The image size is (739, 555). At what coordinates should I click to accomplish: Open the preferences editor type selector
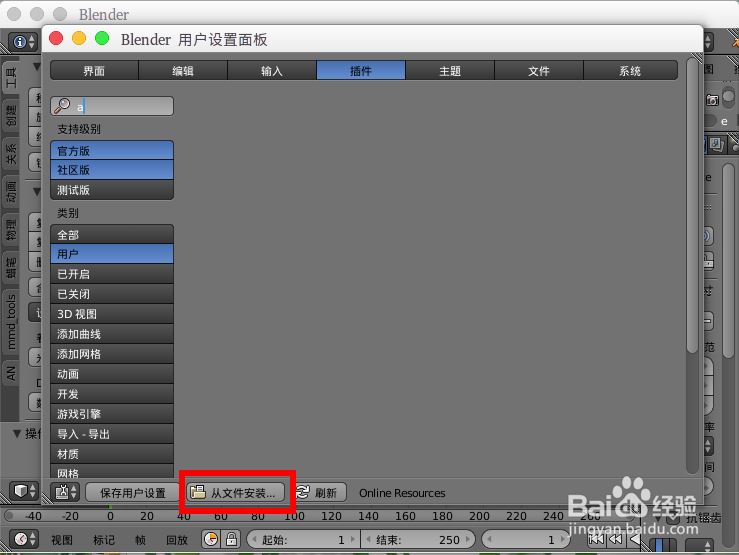coord(66,492)
